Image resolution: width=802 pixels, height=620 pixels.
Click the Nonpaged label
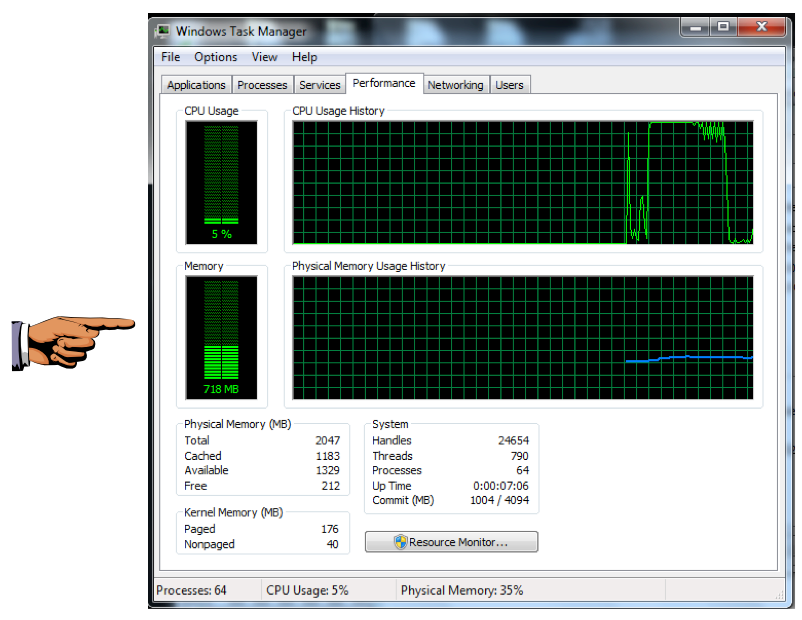(209, 544)
